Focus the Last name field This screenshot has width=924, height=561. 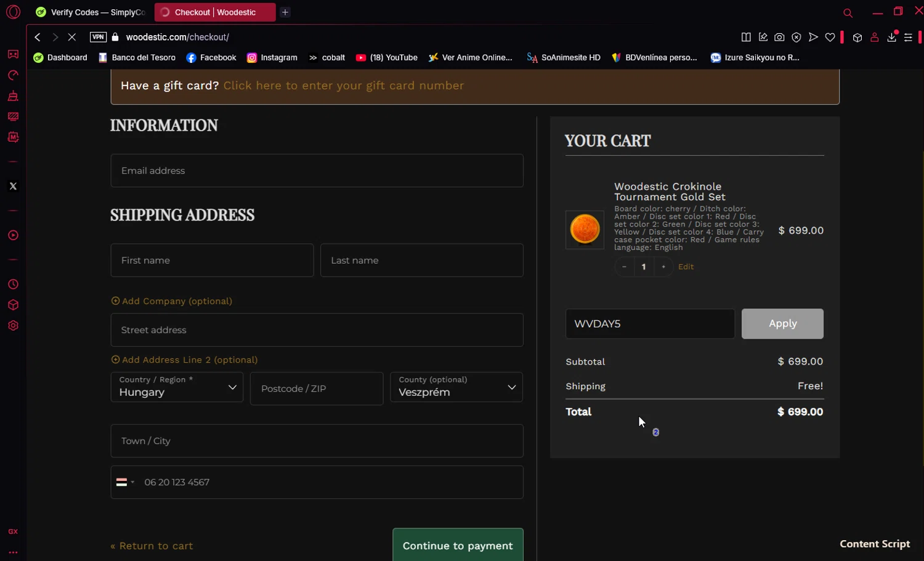coord(421,260)
